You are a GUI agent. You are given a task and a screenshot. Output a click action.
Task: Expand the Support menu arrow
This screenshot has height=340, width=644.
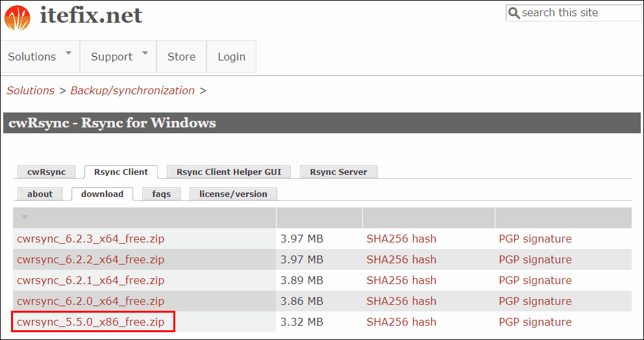(x=145, y=53)
